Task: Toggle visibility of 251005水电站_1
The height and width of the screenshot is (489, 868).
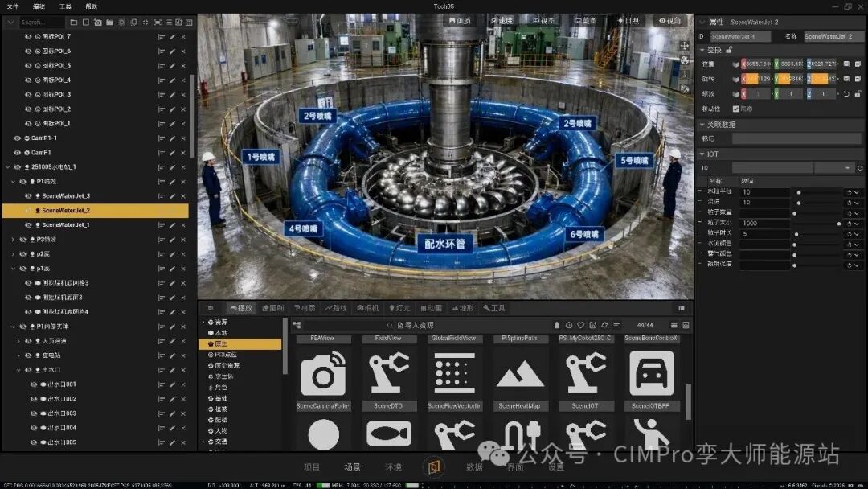Action: pos(17,166)
